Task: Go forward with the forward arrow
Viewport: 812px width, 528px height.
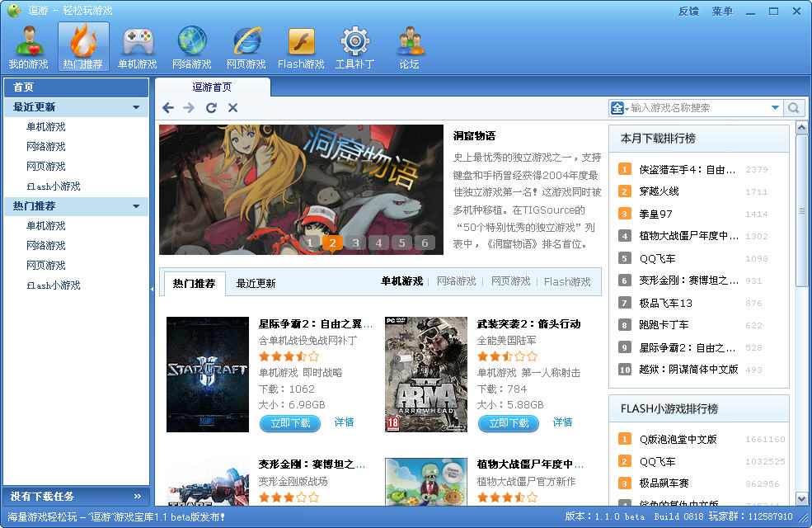Action: 189,108
